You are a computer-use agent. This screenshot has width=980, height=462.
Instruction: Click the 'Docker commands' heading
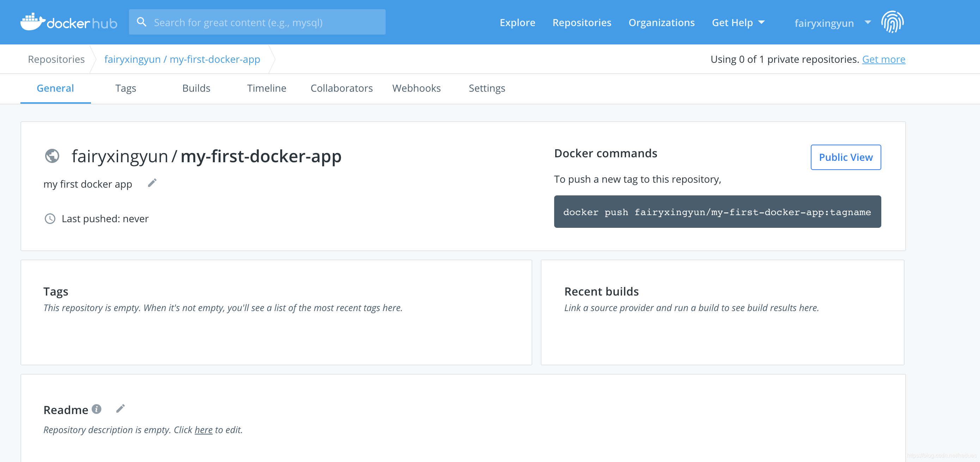point(605,153)
